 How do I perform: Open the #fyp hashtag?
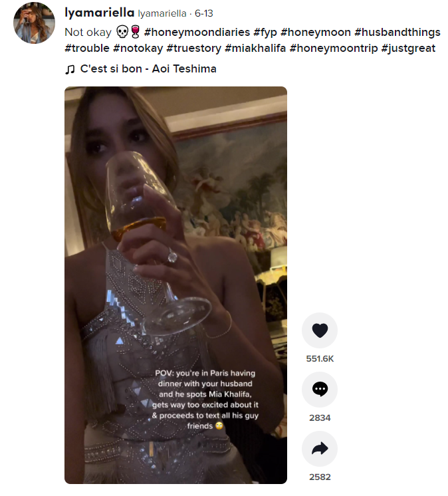(265, 33)
